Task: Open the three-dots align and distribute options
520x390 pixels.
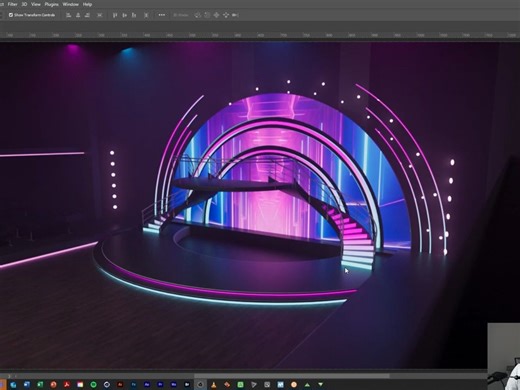Action: point(162,15)
